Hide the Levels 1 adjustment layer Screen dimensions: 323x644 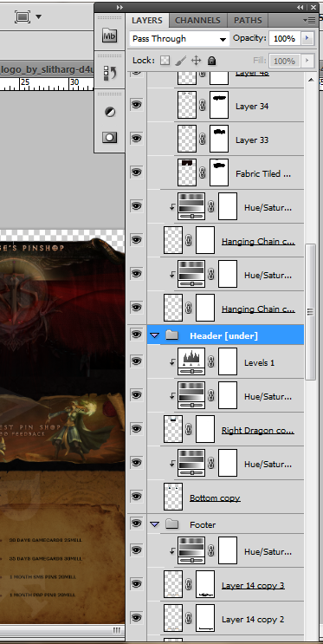(136, 361)
